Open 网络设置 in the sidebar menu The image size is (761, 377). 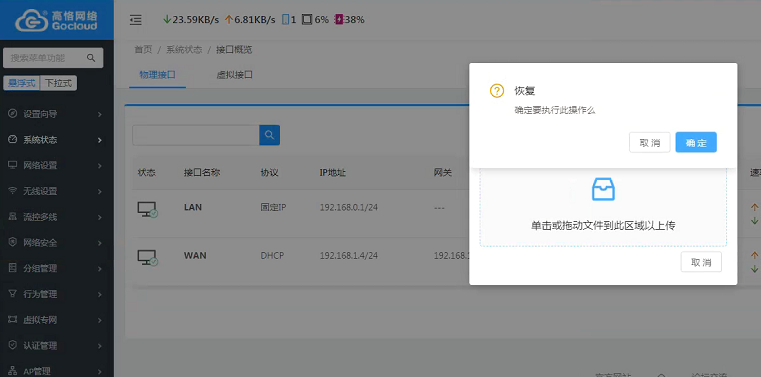coord(57,165)
